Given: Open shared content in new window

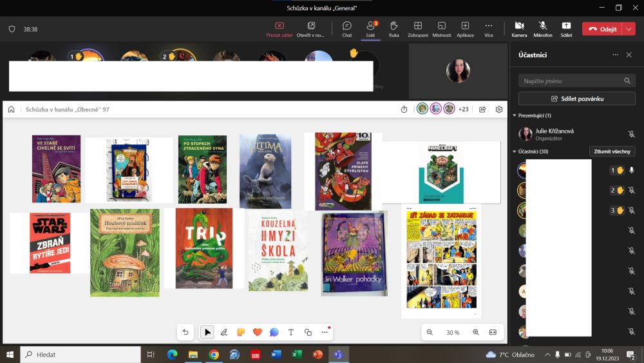Looking at the screenshot, I should pyautogui.click(x=310, y=29).
